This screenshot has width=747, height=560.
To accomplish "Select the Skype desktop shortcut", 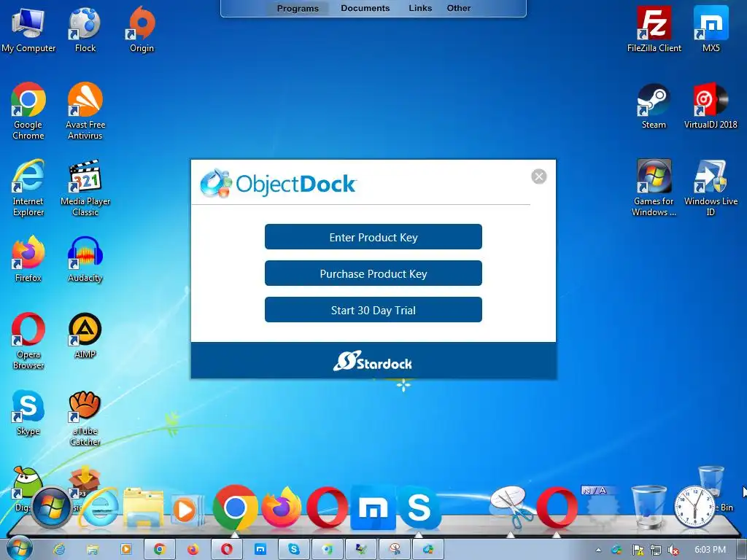I will click(28, 413).
